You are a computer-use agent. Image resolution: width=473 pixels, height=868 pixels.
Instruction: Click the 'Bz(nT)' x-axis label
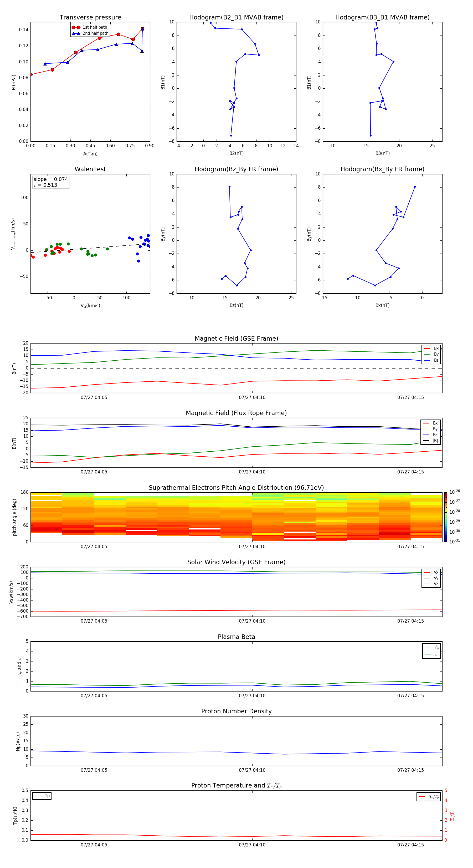(x=236, y=305)
